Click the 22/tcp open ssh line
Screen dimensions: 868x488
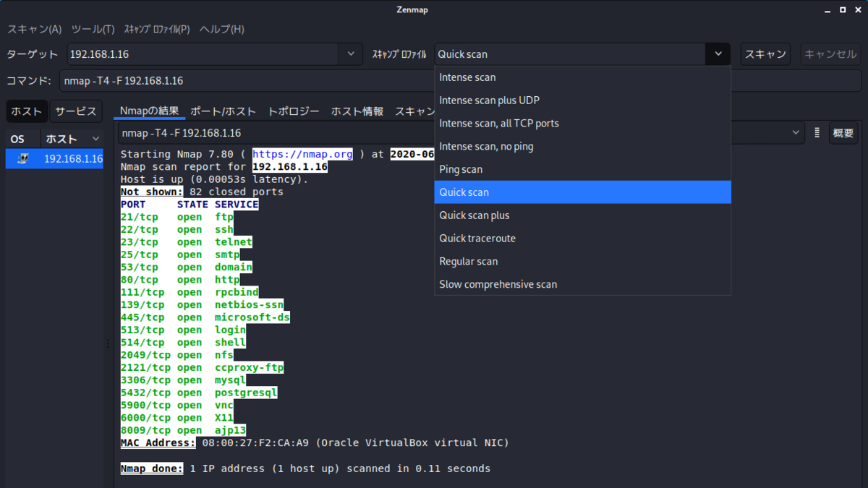177,230
